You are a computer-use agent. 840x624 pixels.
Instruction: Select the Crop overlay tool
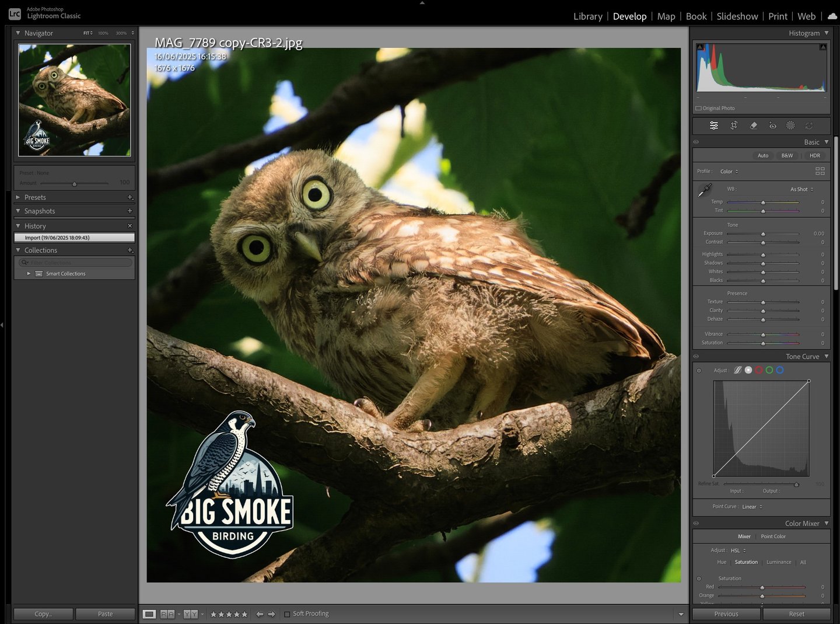(734, 126)
